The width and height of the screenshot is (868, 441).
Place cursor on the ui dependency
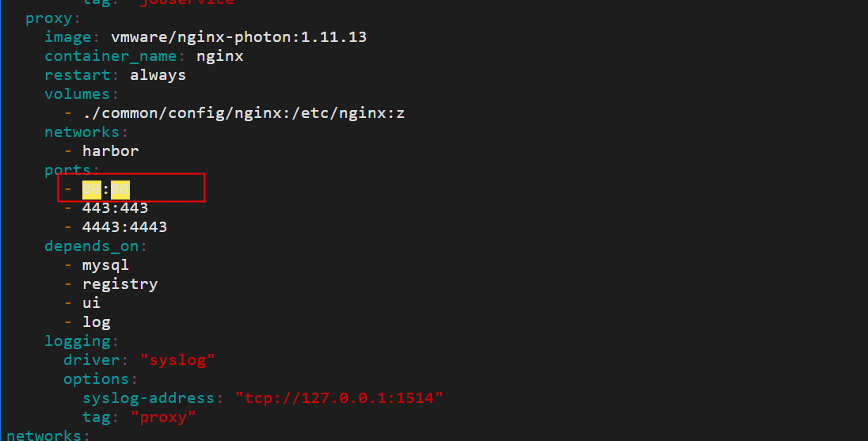91,303
